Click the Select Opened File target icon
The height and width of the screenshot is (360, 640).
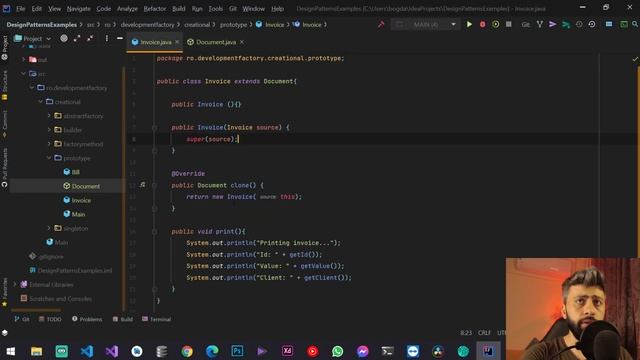click(x=64, y=38)
